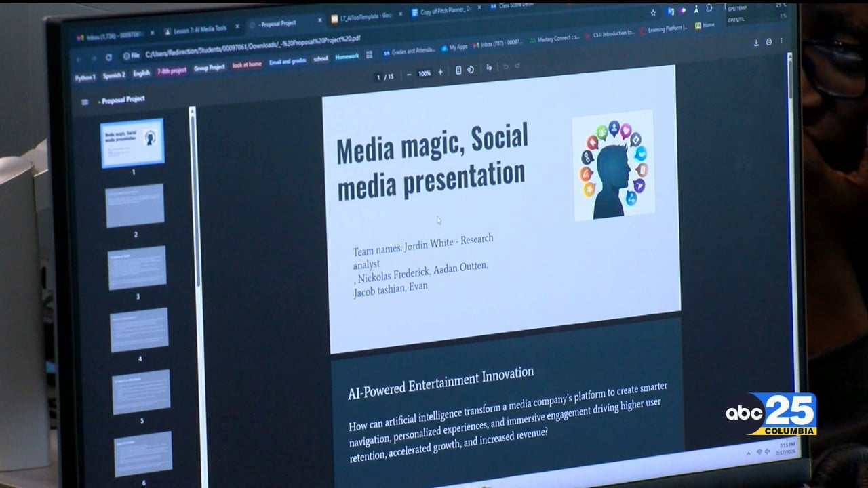
Task: Bookmark this page with the star icon
Action: pyautogui.click(x=653, y=12)
